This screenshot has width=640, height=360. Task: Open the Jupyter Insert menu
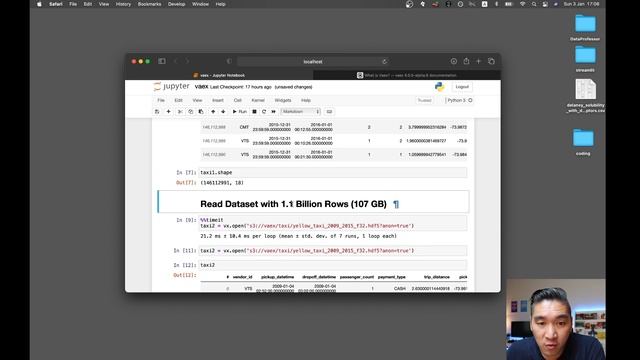[218, 100]
